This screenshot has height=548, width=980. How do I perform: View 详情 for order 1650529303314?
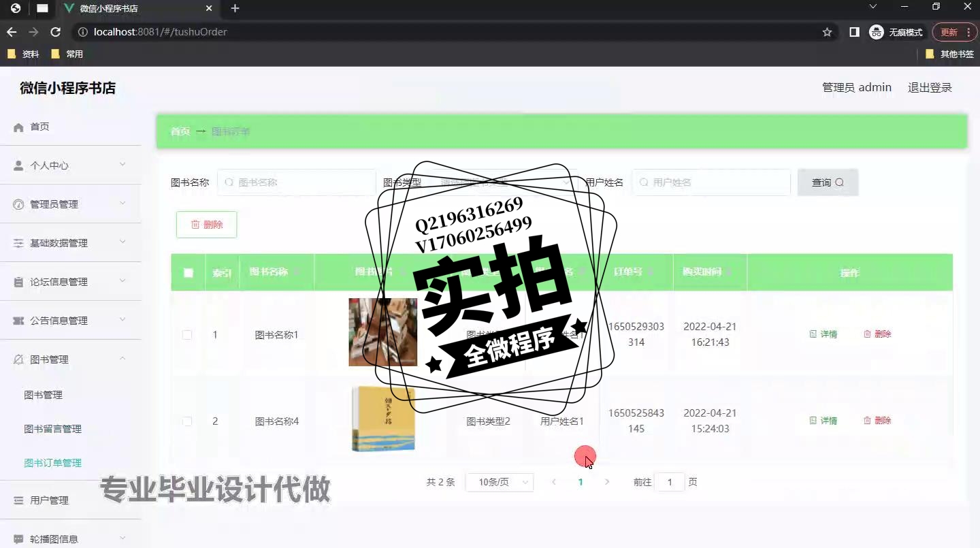pos(823,334)
